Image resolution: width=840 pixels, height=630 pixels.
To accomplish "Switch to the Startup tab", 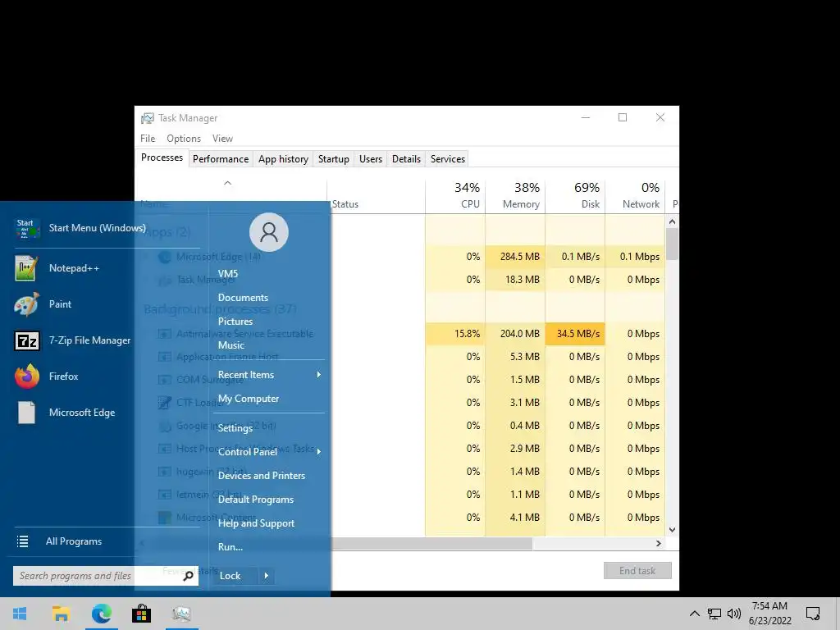I will click(333, 159).
